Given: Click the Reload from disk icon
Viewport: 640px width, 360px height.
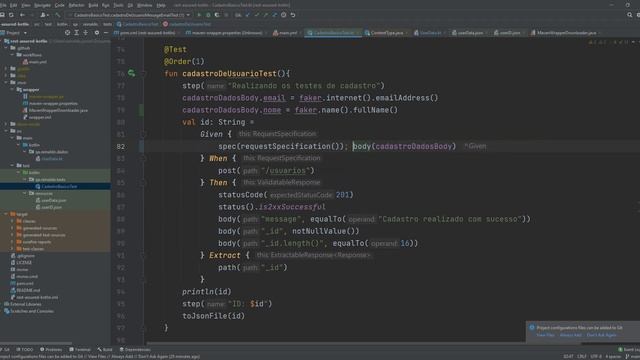Looking at the screenshot, I should click(x=11, y=15).
